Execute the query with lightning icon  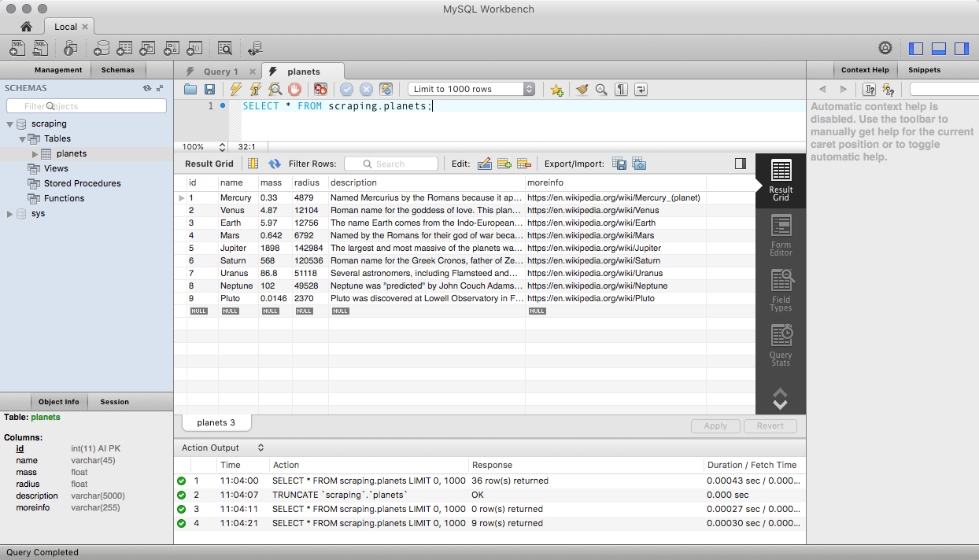(x=235, y=90)
